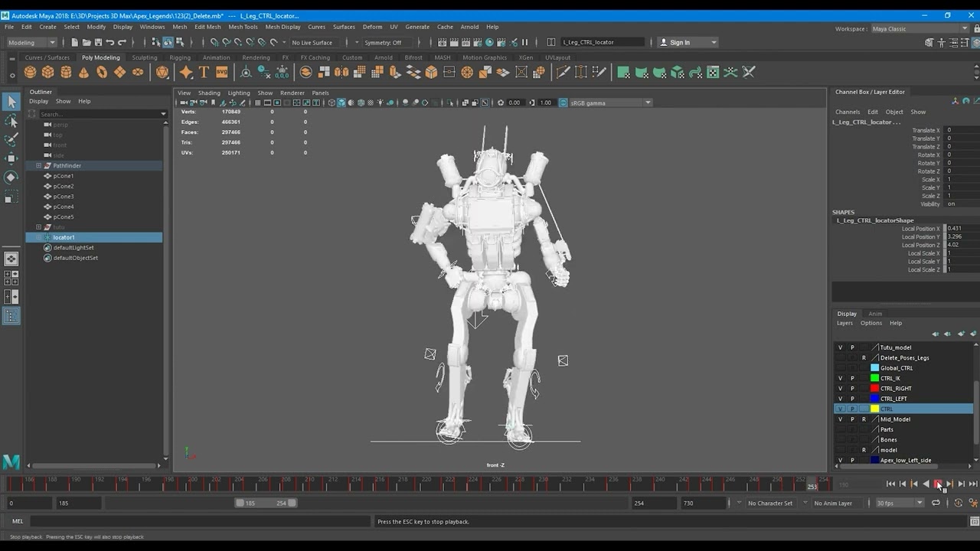Select pCone3 in the Outliner
The height and width of the screenshot is (551, 980).
coord(64,197)
